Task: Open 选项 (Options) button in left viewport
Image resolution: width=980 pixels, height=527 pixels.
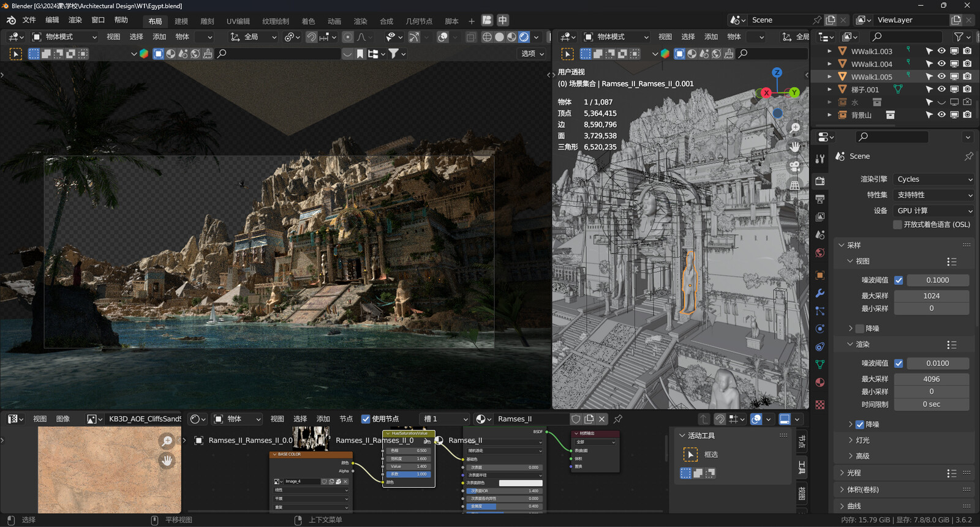Action: point(533,54)
